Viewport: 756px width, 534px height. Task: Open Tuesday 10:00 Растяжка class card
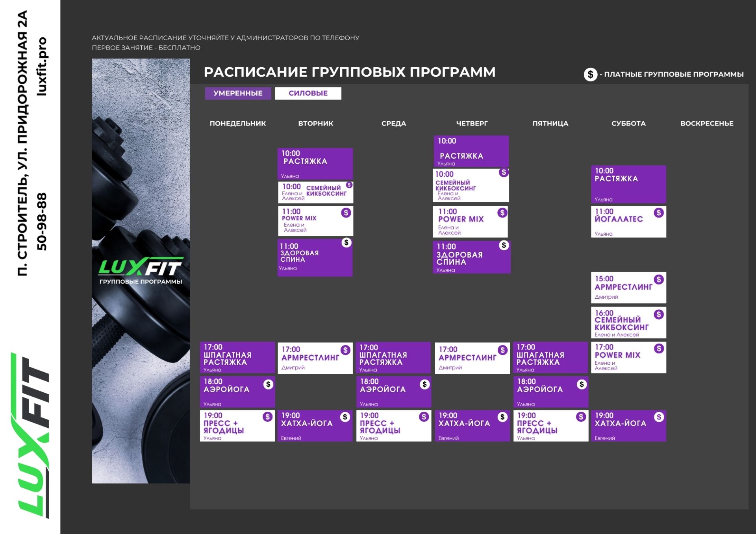click(x=315, y=164)
